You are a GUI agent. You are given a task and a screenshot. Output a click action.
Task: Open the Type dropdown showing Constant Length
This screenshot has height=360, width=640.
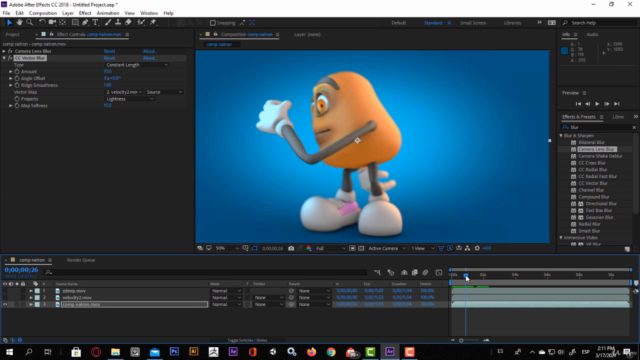pos(137,65)
